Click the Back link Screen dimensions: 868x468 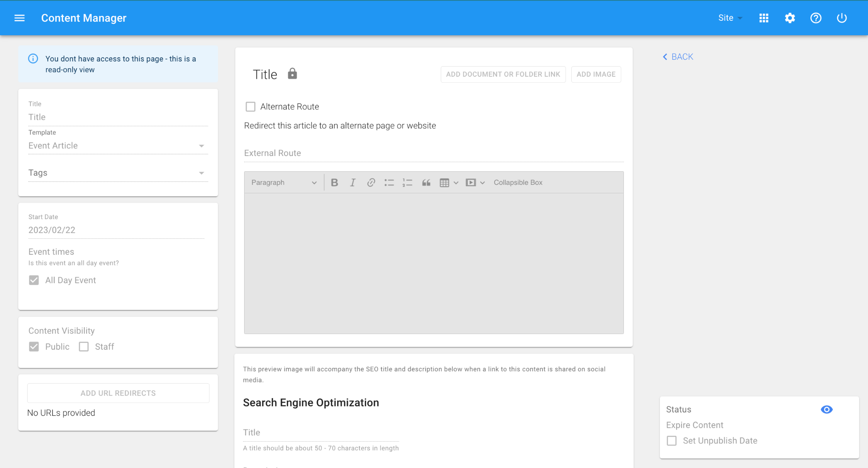678,57
